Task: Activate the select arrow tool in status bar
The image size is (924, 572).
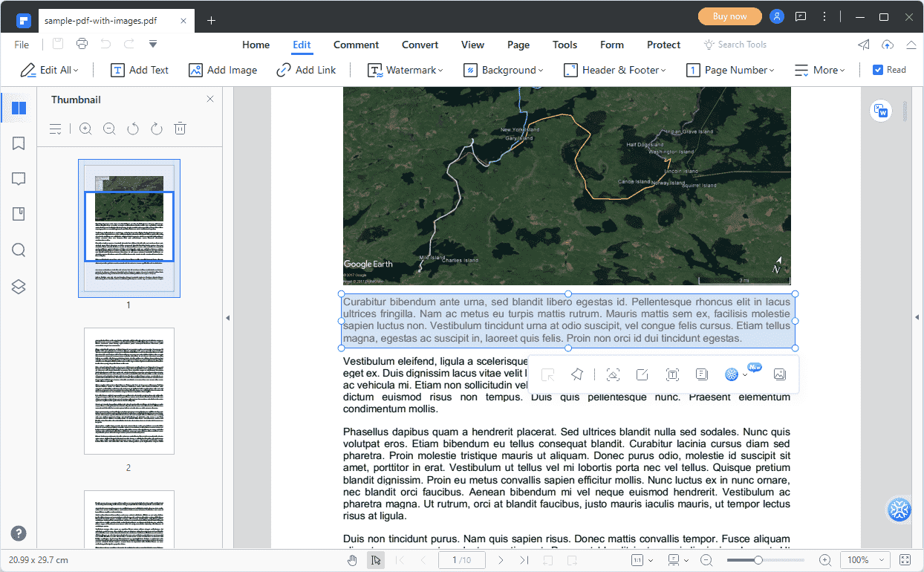Action: (376, 560)
